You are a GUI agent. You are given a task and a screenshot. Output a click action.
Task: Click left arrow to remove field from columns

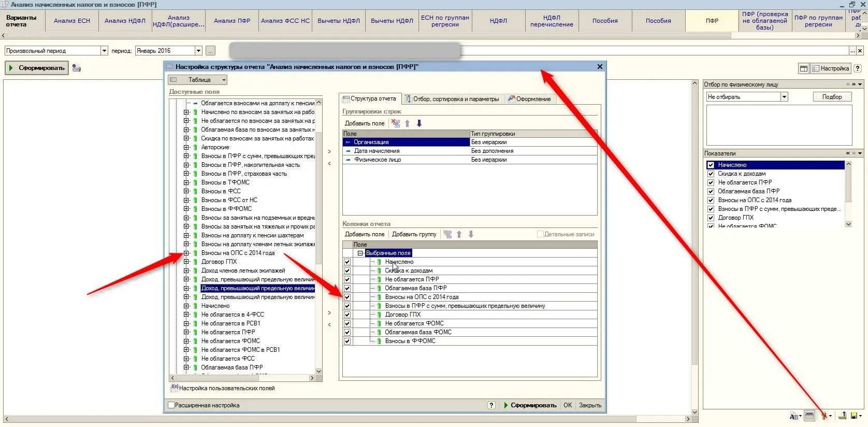click(329, 324)
